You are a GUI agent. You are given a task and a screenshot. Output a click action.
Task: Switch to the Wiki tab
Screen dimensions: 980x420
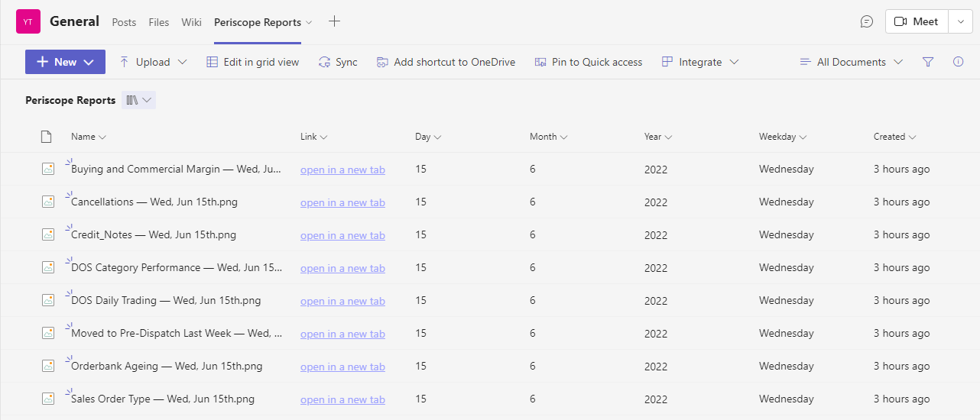pos(191,22)
